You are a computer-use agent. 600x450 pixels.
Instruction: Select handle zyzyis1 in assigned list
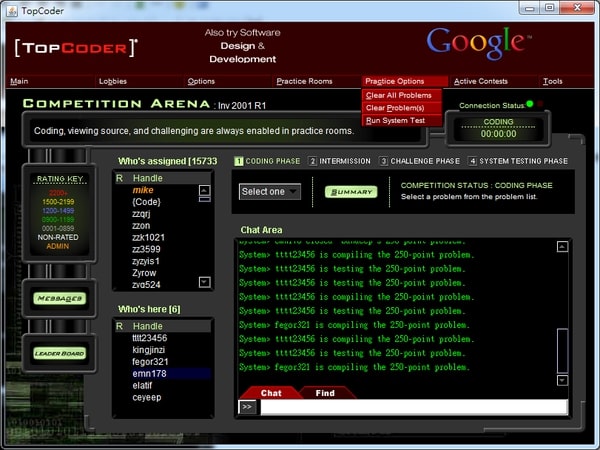pyautogui.click(x=146, y=261)
